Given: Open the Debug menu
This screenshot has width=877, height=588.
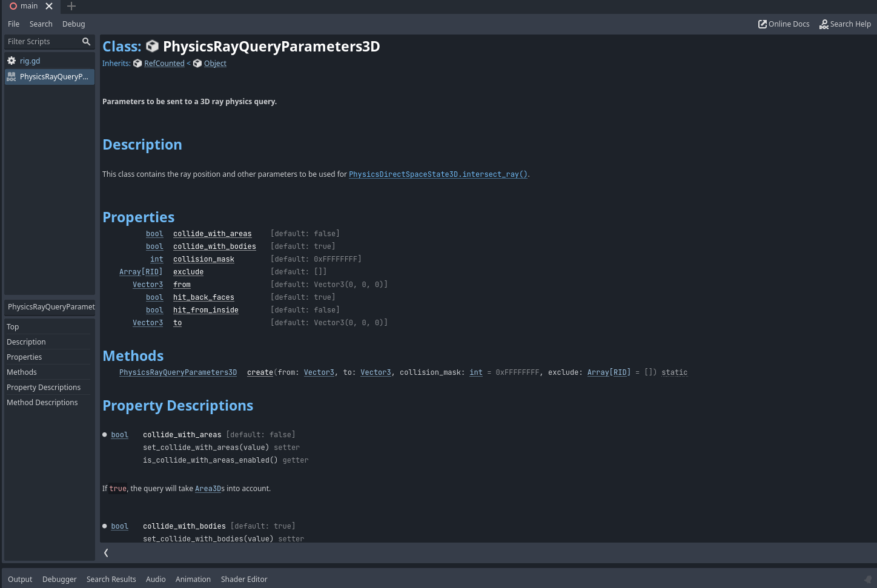Looking at the screenshot, I should [74, 24].
